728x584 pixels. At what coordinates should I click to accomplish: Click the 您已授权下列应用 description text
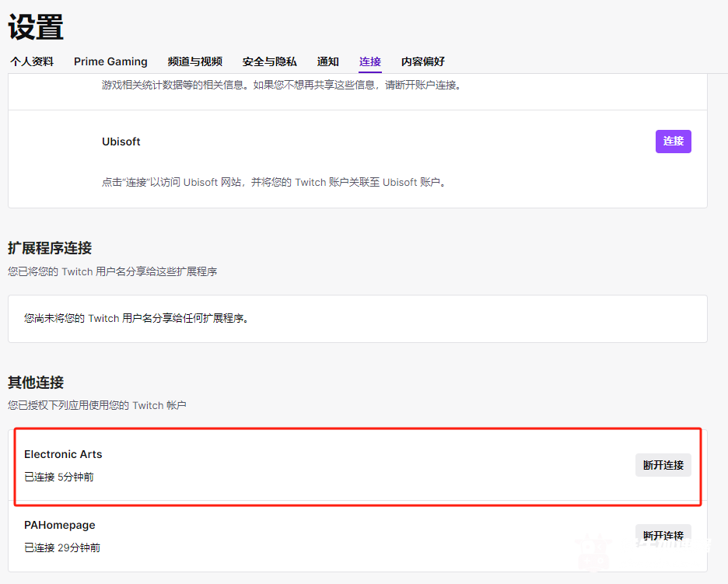coord(97,405)
